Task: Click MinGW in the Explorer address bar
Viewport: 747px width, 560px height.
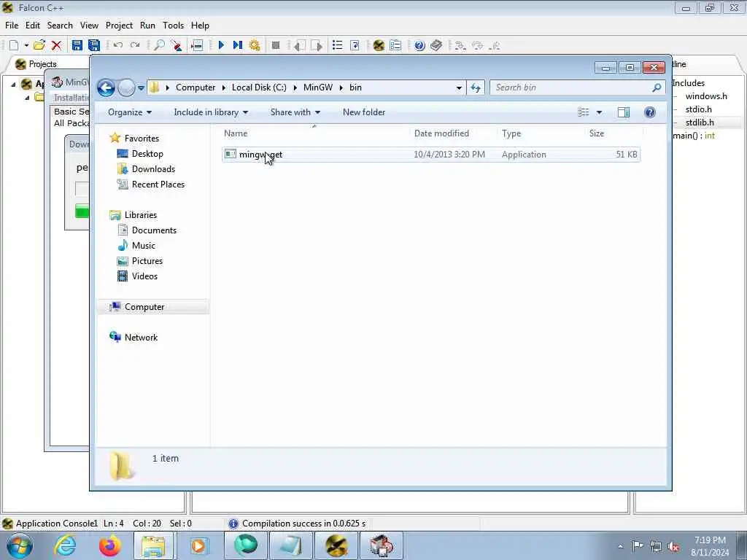Action: (x=318, y=87)
